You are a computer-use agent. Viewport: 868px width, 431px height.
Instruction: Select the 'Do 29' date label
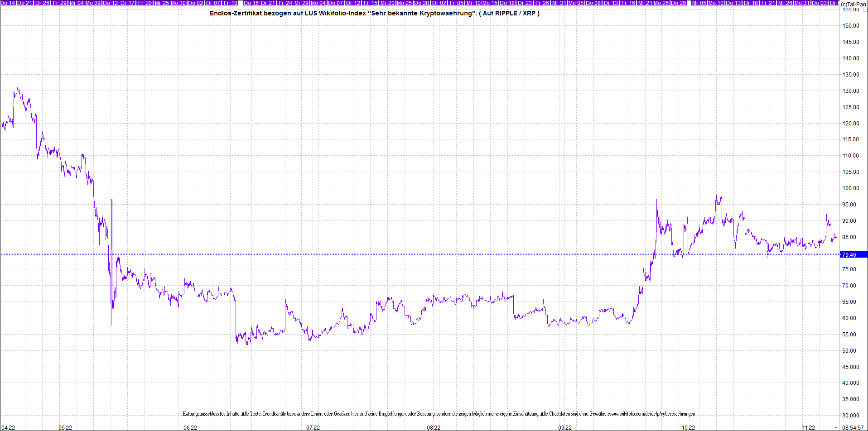[678, 3]
